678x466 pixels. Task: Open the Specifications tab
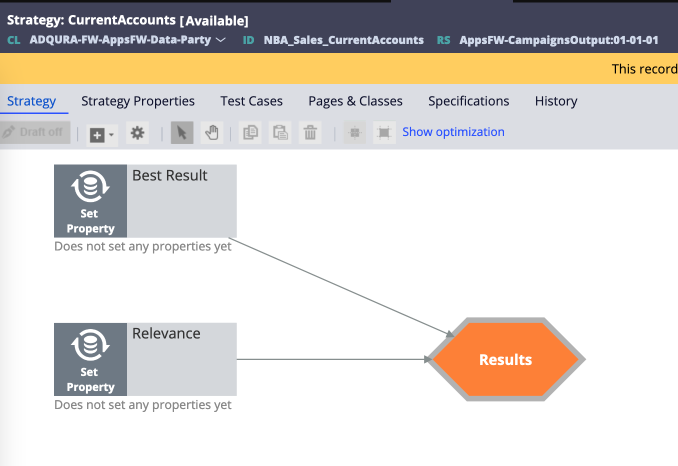click(469, 101)
